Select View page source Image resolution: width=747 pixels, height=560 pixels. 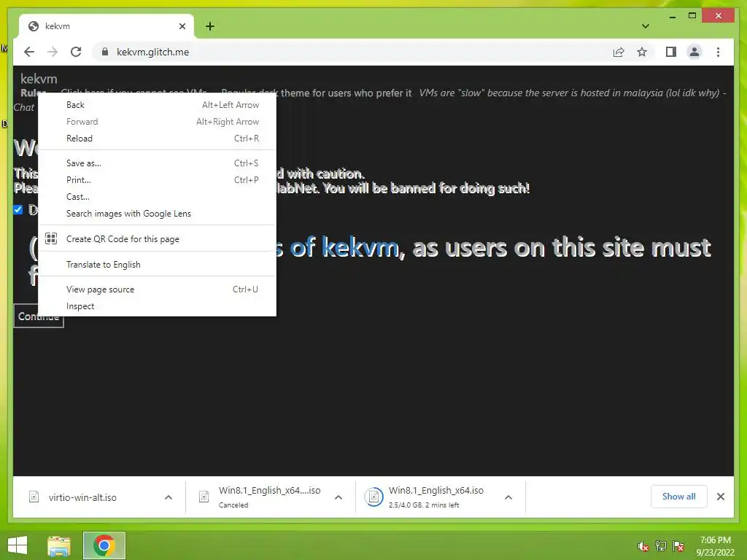click(158, 289)
